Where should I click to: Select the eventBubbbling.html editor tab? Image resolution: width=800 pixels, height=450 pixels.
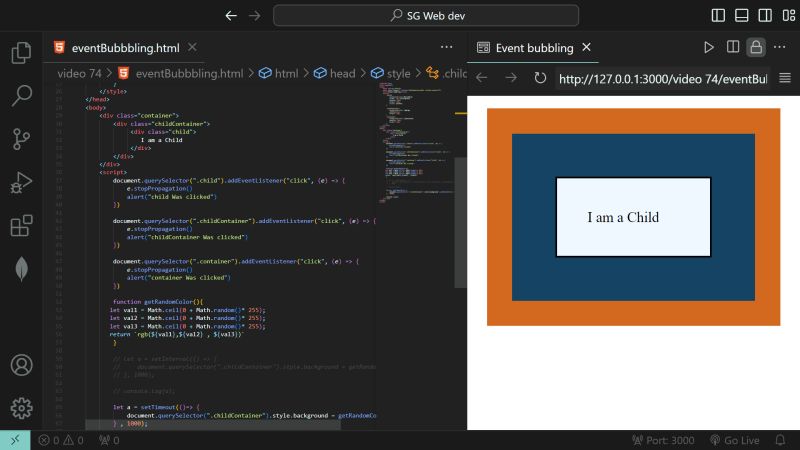[126, 48]
